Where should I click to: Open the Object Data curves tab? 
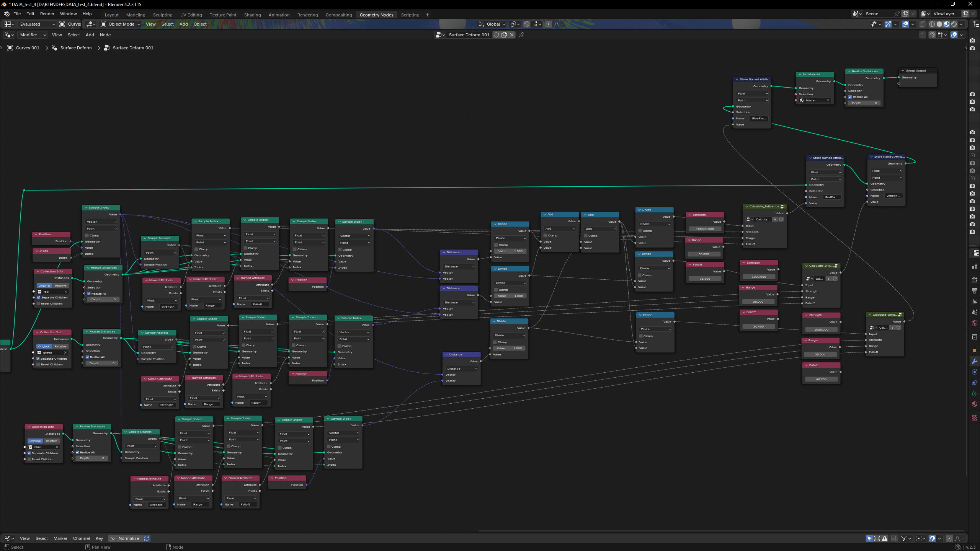(975, 393)
